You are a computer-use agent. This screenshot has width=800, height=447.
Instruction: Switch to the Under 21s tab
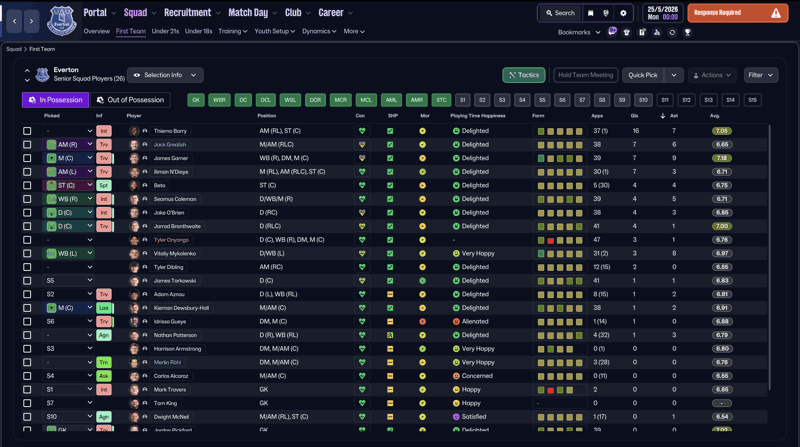[165, 31]
